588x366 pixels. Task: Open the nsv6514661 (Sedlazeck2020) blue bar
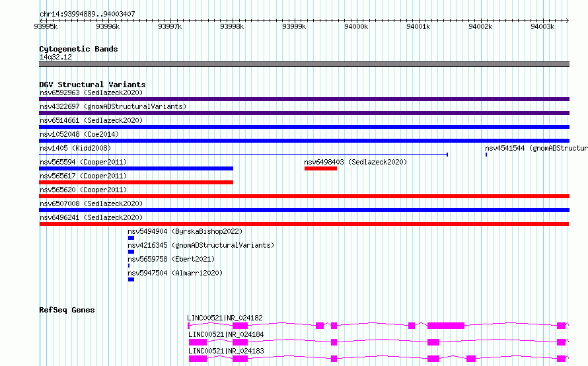pos(304,127)
